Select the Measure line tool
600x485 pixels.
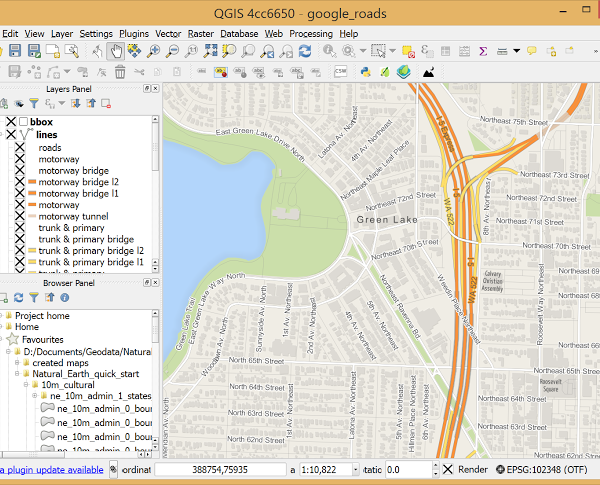[502, 51]
